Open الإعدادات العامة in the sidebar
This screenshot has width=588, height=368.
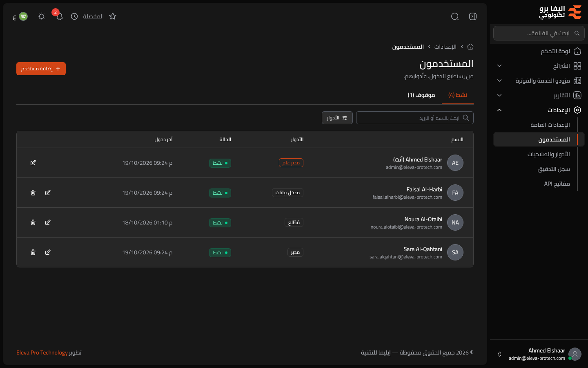click(550, 125)
